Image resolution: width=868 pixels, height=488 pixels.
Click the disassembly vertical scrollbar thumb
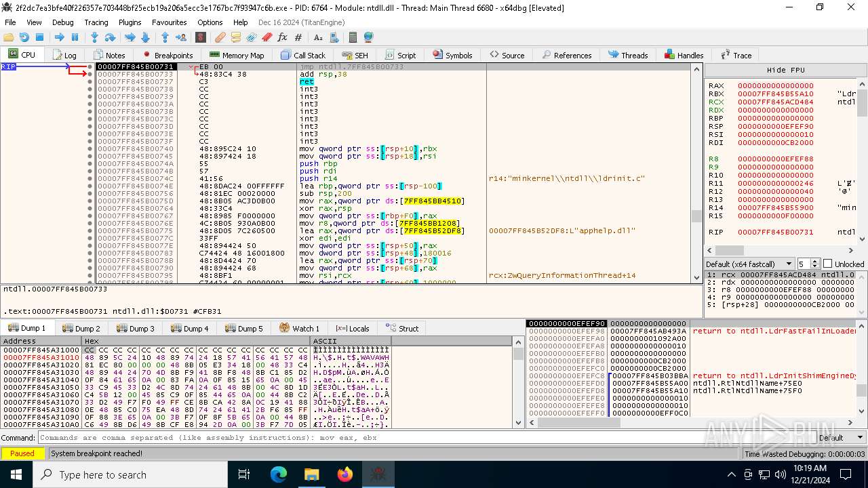(x=696, y=216)
